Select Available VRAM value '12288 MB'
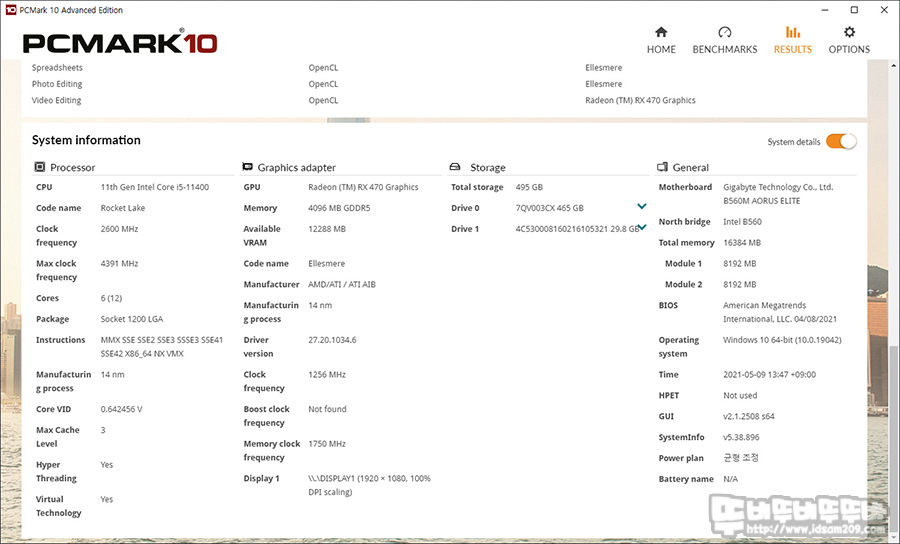 (x=327, y=228)
